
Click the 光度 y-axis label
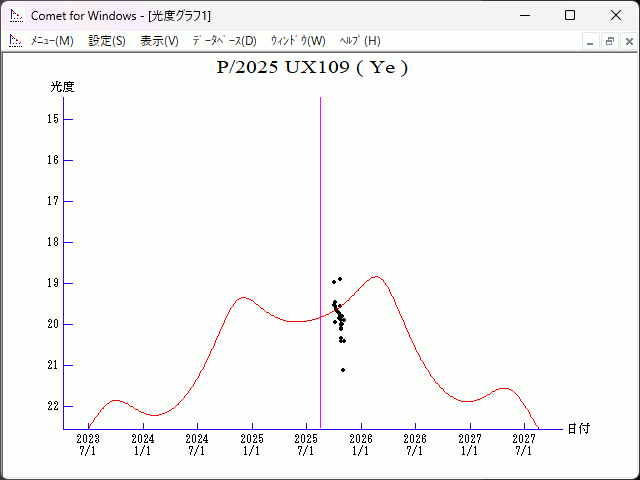pyautogui.click(x=63, y=87)
